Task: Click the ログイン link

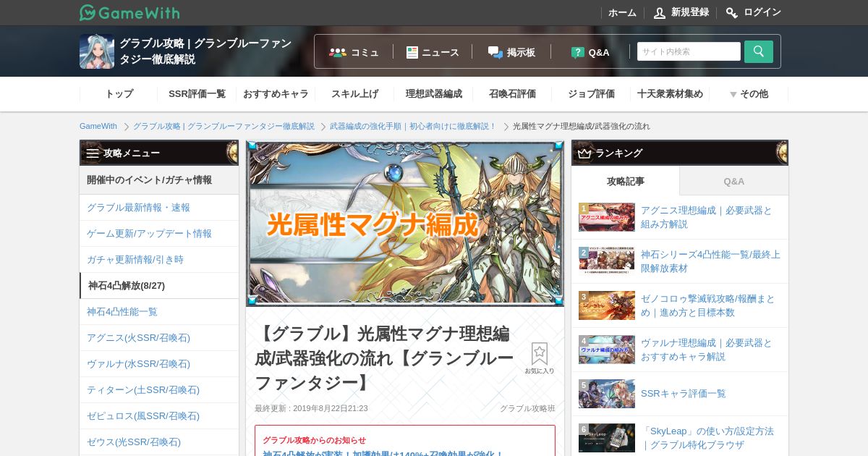Action: coord(762,12)
